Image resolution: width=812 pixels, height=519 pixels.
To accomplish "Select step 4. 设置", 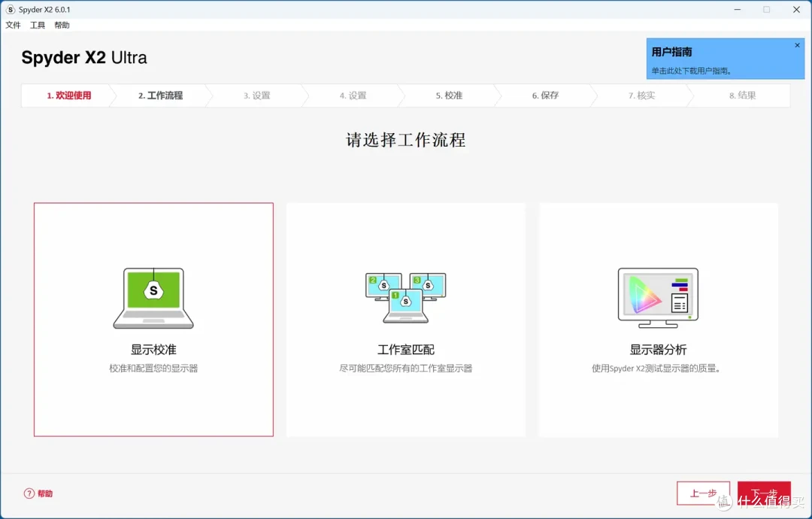I will click(353, 96).
